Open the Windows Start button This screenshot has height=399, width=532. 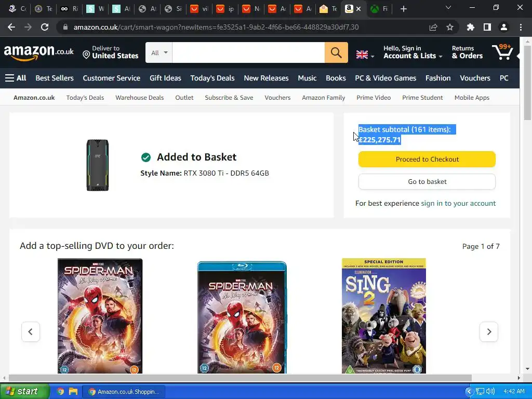tap(24, 391)
